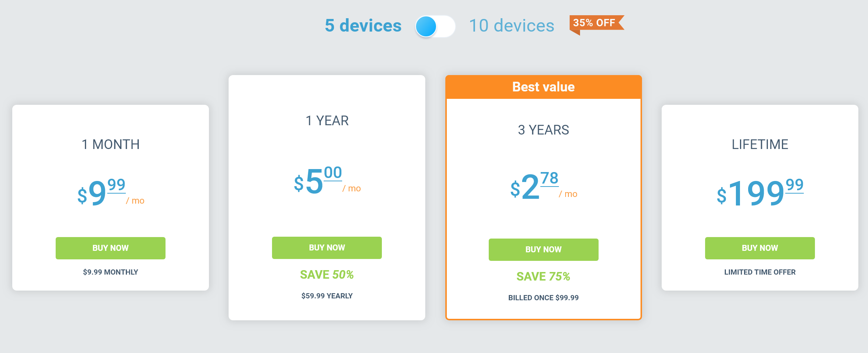Toggle the devices switch to 10 devices
The width and height of the screenshot is (868, 353).
coord(435,26)
